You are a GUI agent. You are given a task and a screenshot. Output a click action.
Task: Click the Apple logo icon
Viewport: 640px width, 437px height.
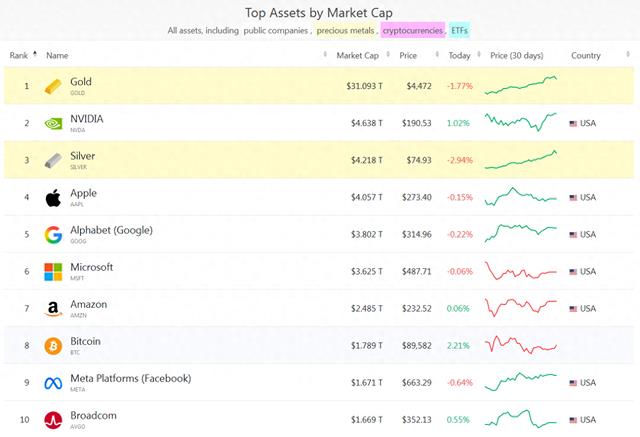(x=53, y=198)
